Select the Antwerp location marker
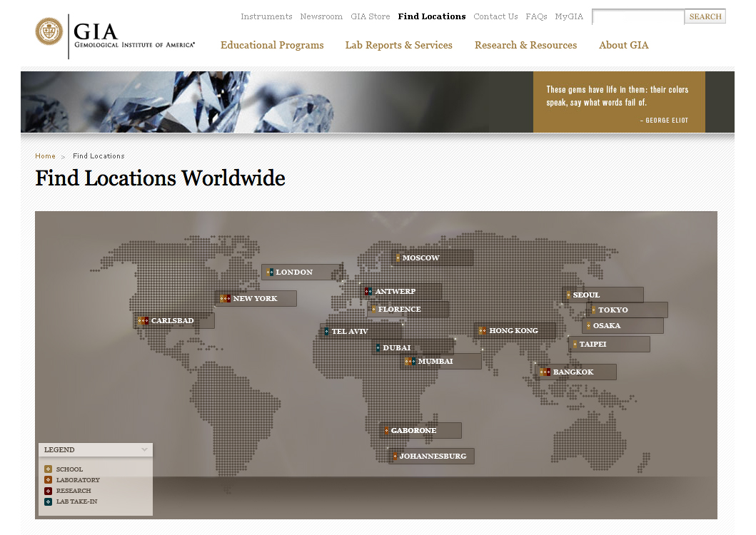The width and height of the screenshot is (756, 535). (x=400, y=291)
